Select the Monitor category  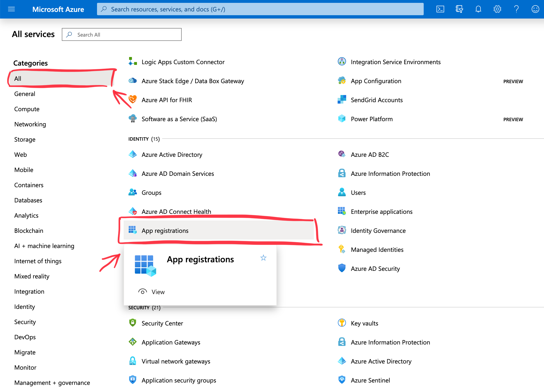click(x=25, y=368)
